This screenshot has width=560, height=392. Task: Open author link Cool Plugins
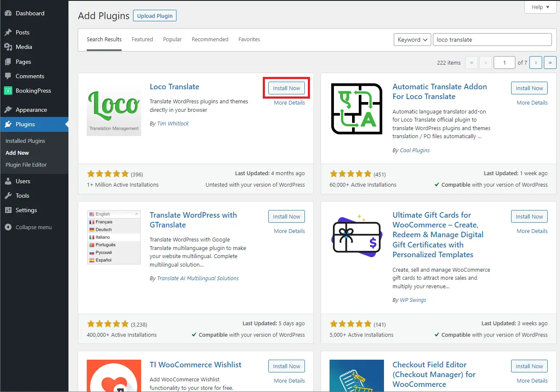pos(415,150)
